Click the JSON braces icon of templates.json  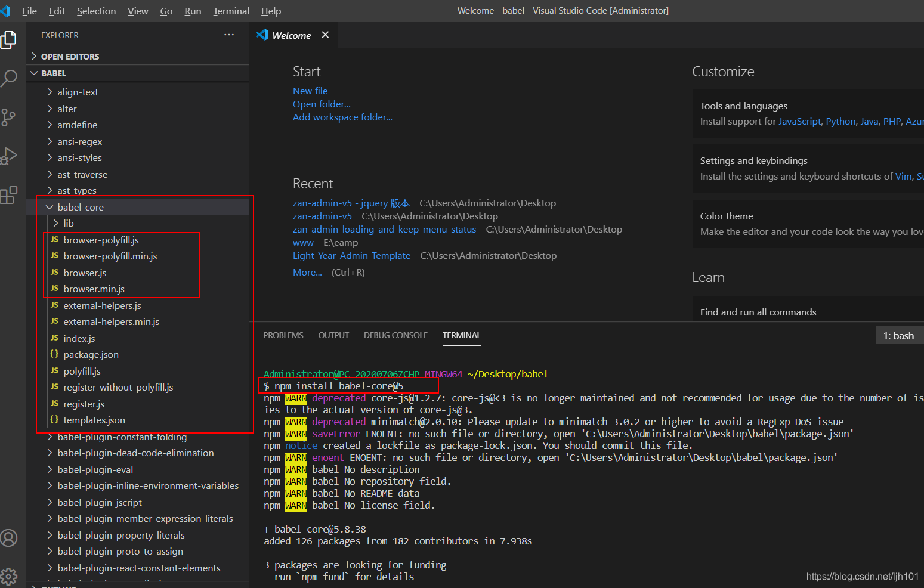pos(54,420)
